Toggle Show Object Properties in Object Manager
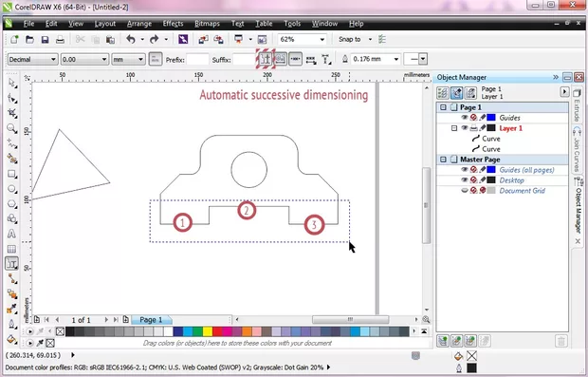 [443, 92]
